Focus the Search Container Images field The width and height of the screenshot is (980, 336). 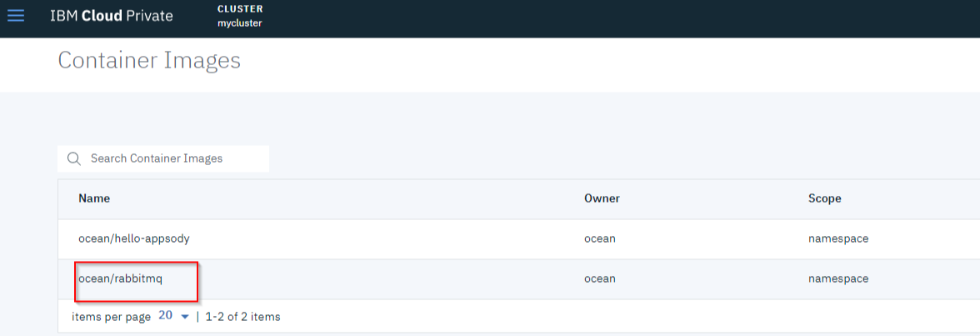click(x=163, y=159)
